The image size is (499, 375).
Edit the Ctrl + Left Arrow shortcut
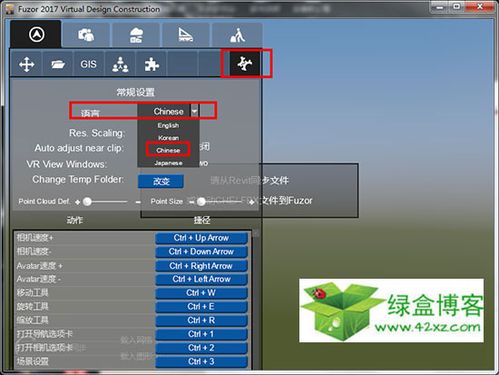[201, 279]
